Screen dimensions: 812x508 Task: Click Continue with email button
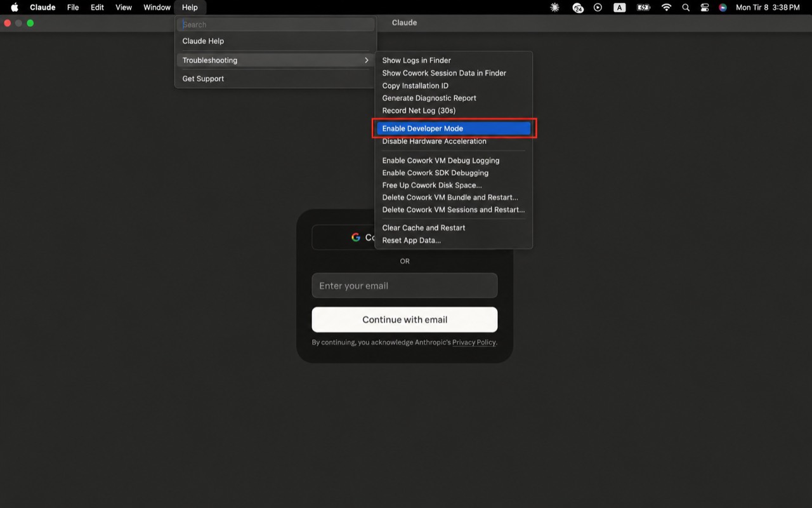click(x=405, y=319)
